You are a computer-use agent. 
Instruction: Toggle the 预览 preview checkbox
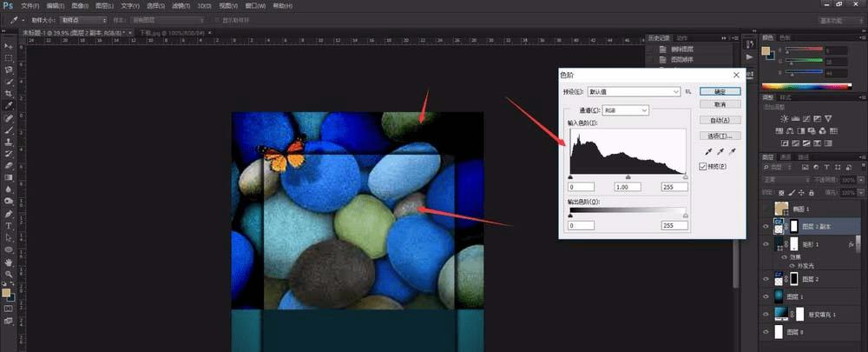coord(704,166)
